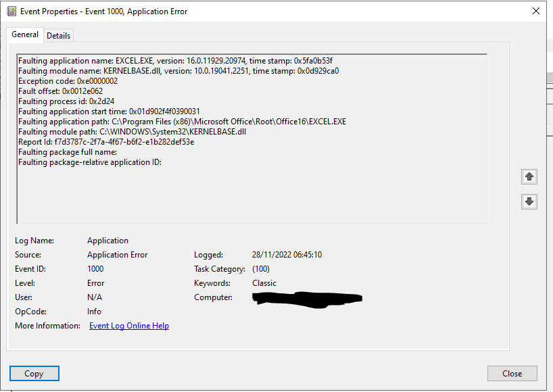Click the Keywords label
The width and height of the screenshot is (553, 392).
[212, 283]
